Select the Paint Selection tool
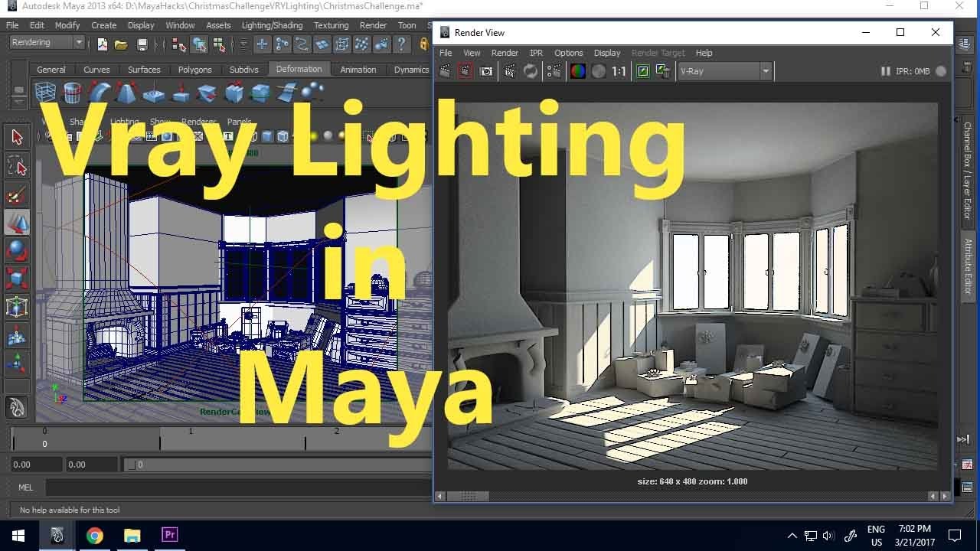Image resolution: width=980 pixels, height=551 pixels. pyautogui.click(x=17, y=196)
